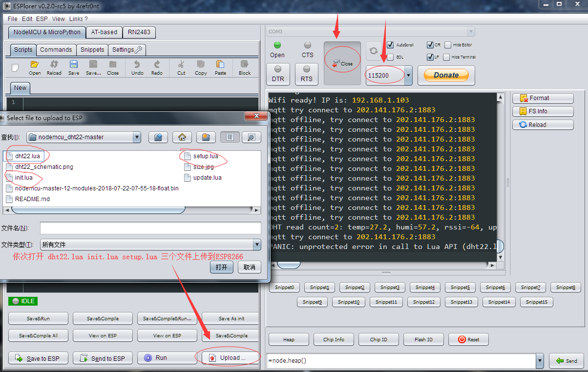Click the Save file toolbar icon

pos(74,67)
